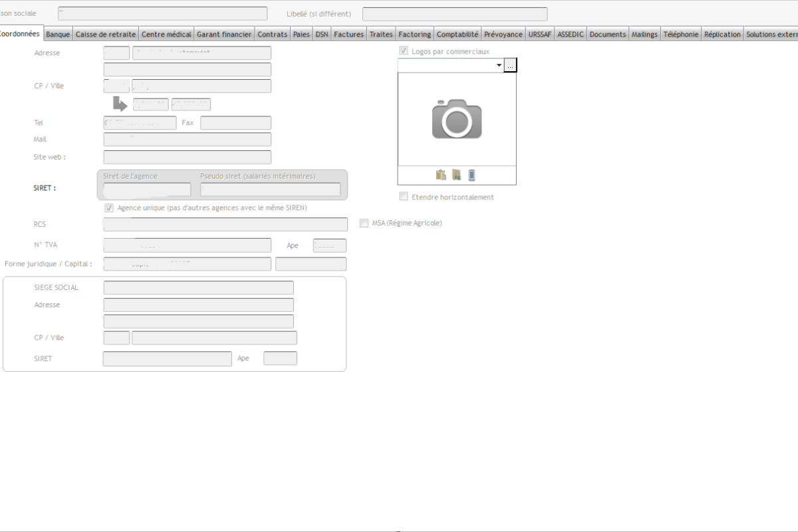This screenshot has width=798, height=532.
Task: Select the Comptabilité tab
Action: (458, 35)
